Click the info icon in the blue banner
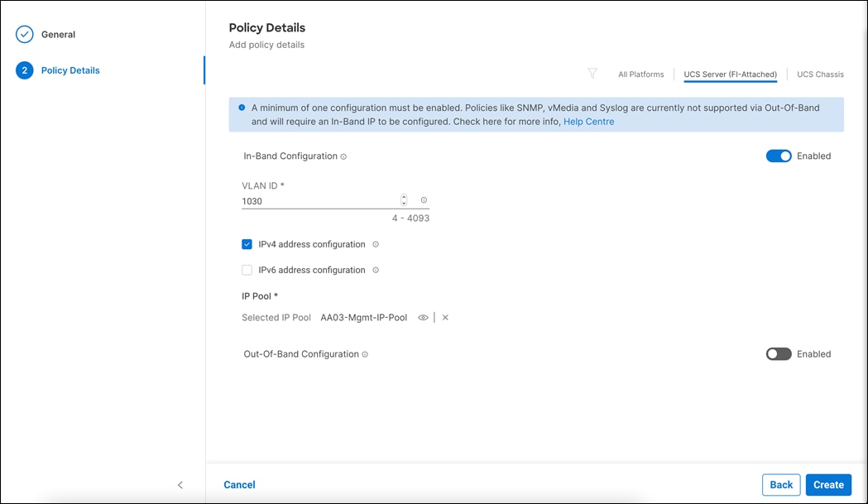Image resolution: width=868 pixels, height=504 pixels. 241,108
